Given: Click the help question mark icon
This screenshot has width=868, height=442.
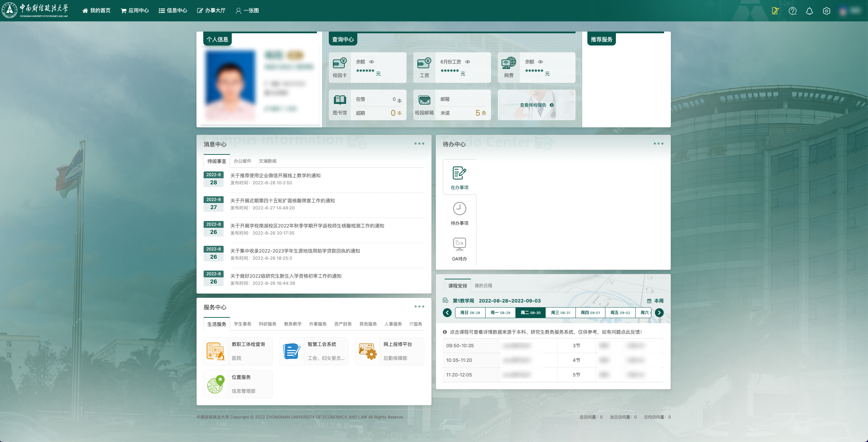Looking at the screenshot, I should click(792, 11).
